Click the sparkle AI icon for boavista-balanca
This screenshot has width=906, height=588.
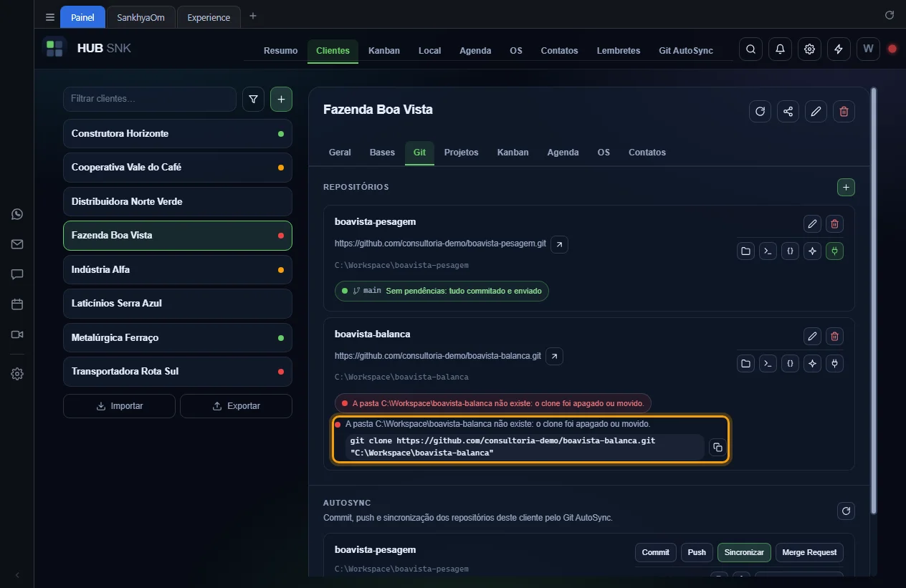pyautogui.click(x=812, y=363)
